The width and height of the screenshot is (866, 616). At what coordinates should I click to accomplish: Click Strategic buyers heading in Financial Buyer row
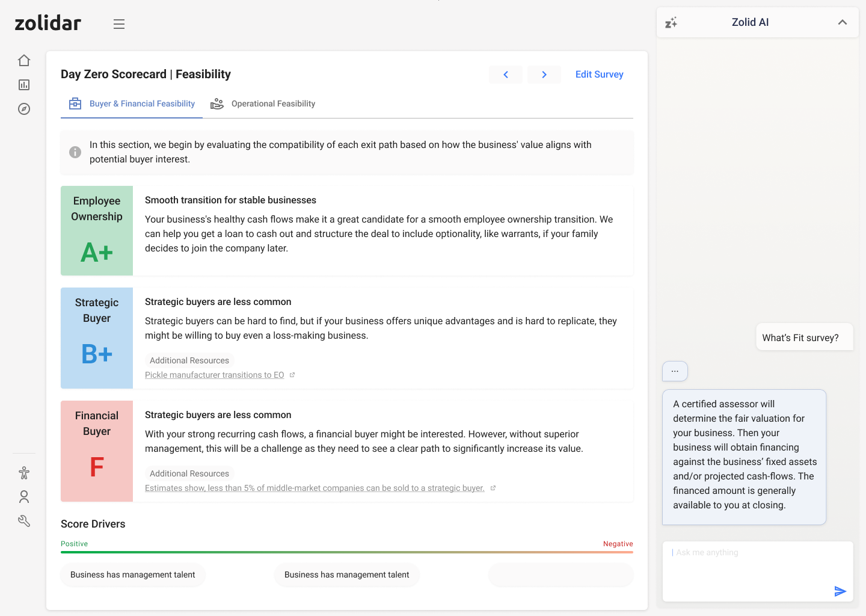tap(218, 415)
